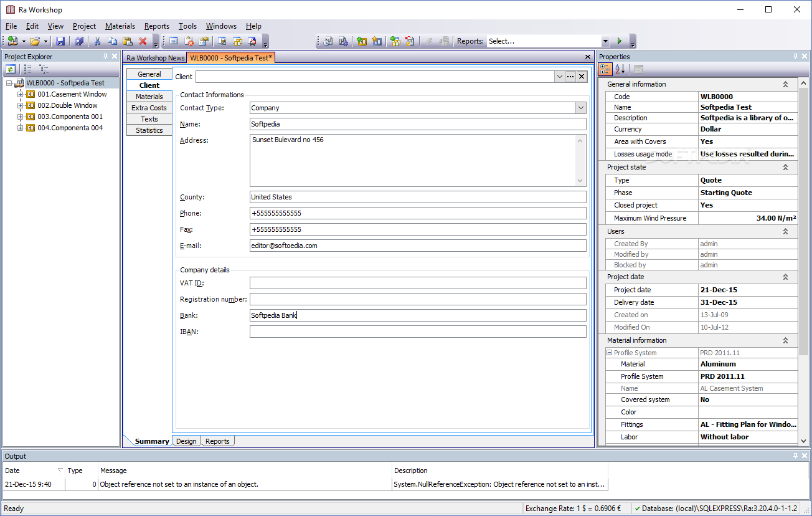Expand the 001.Casement Window tree node
Image resolution: width=812 pixels, height=516 pixels.
(20, 94)
